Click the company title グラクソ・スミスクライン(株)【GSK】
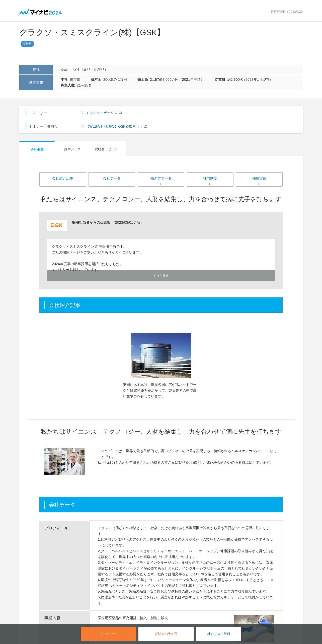 click(x=92, y=32)
